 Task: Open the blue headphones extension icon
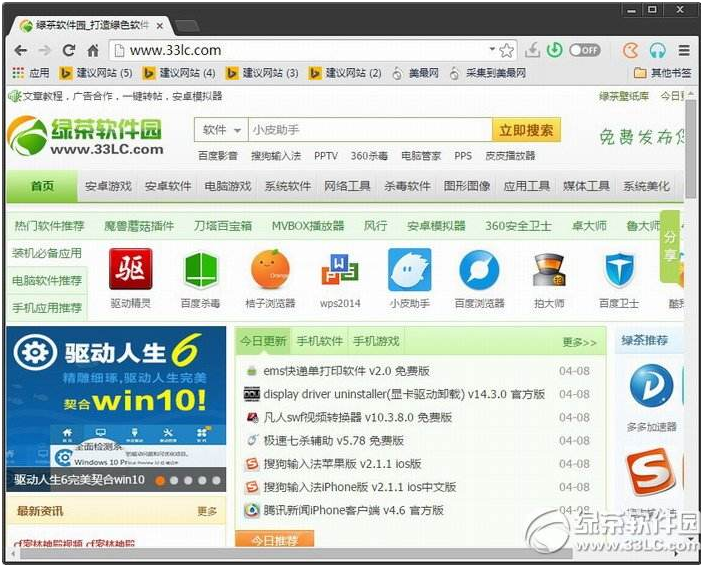(658, 51)
